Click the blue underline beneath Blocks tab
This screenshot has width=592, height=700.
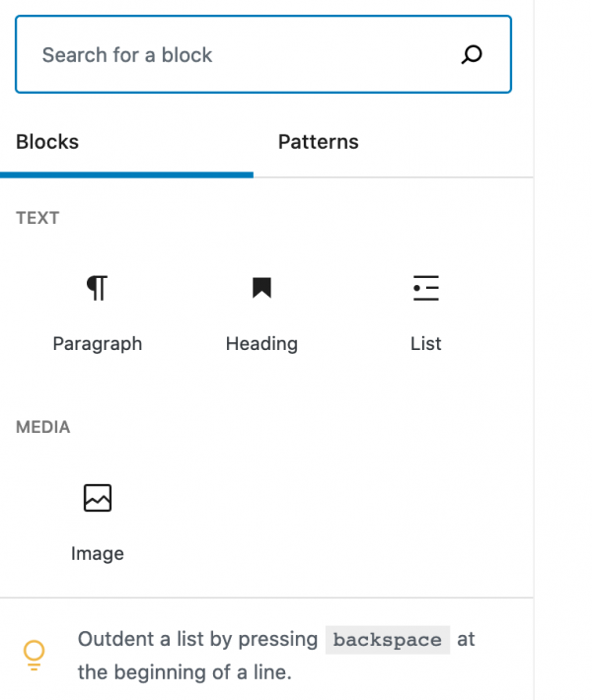click(126, 175)
